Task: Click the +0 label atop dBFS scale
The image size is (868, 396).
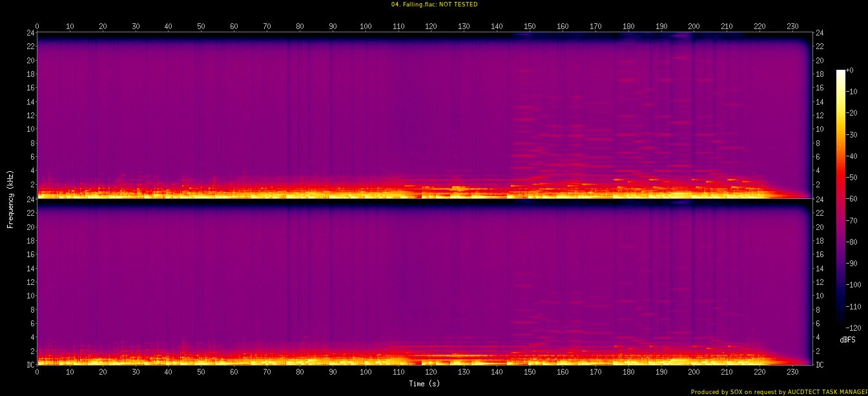Action: coord(850,70)
